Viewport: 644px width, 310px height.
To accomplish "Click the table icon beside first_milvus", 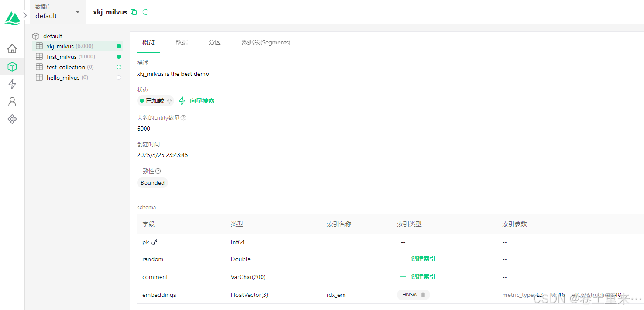I will [39, 57].
